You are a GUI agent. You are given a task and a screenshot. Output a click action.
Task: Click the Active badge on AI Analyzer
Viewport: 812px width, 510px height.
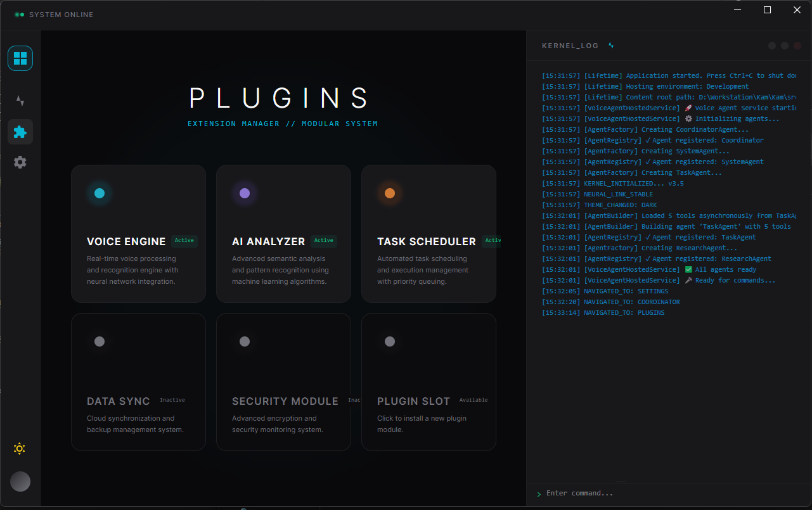tap(324, 241)
